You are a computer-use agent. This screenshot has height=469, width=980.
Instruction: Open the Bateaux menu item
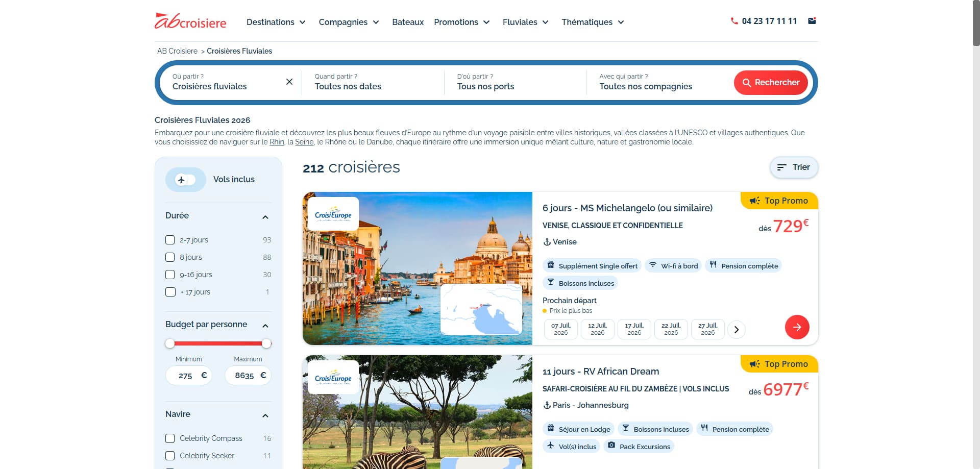(408, 22)
